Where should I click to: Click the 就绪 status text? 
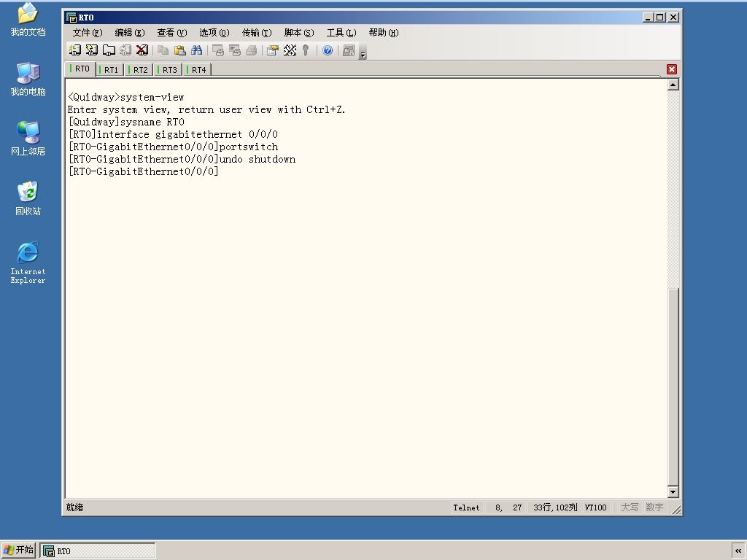point(75,507)
